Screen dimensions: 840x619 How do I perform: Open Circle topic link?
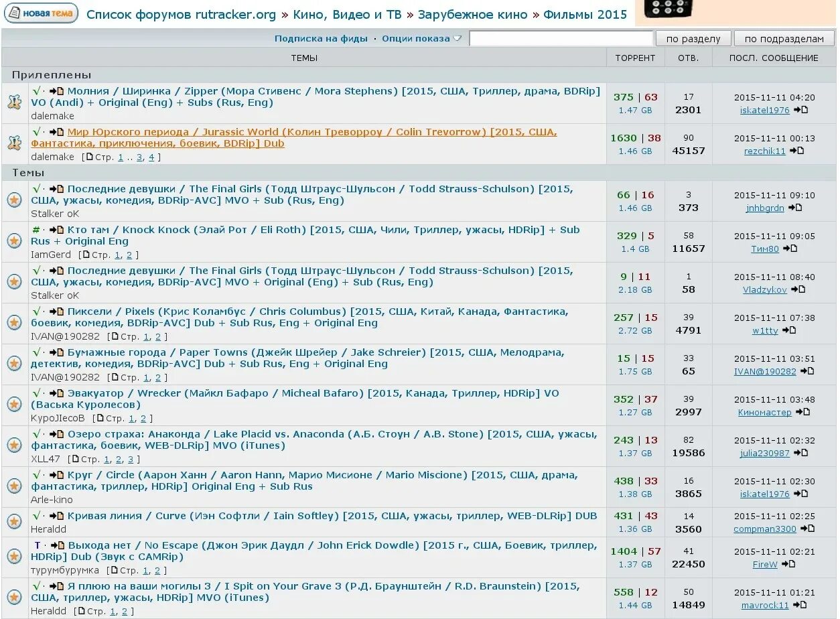[304, 480]
